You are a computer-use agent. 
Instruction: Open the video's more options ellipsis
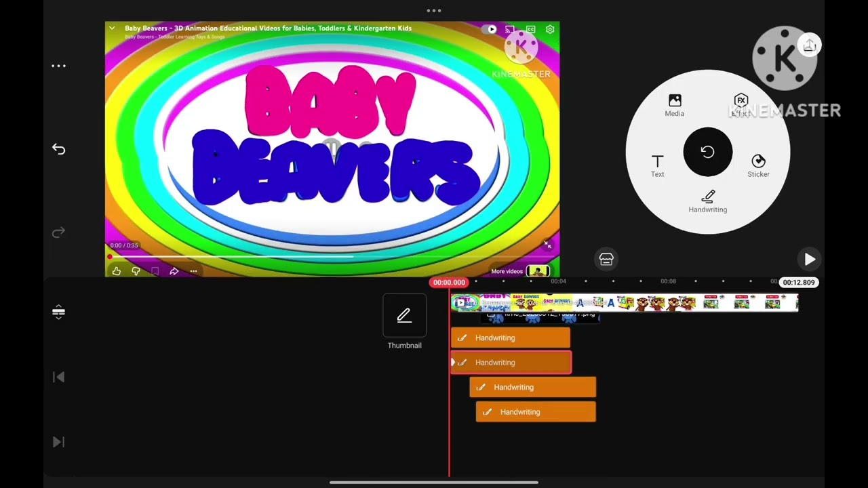pyautogui.click(x=194, y=271)
